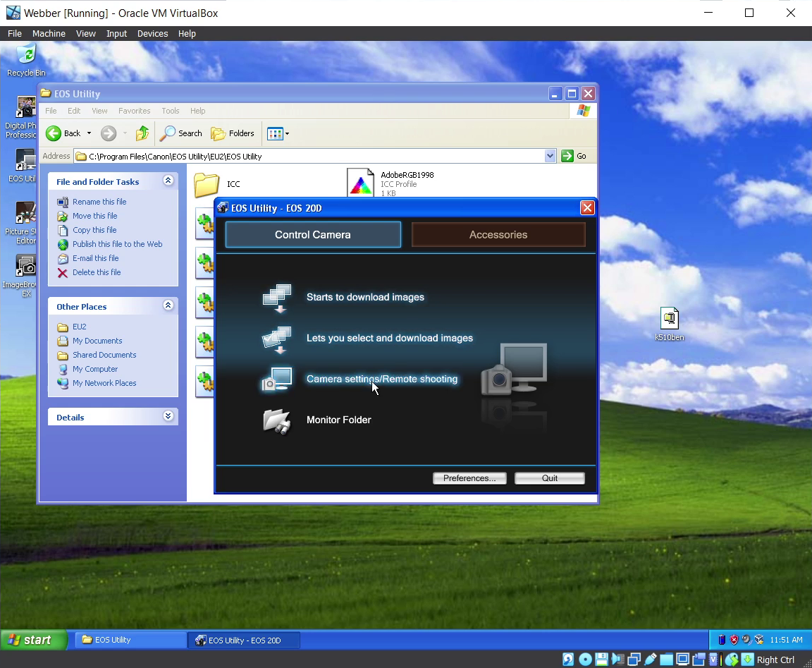The width and height of the screenshot is (812, 668).
Task: Click the Rename this file link
Action: pos(99,202)
